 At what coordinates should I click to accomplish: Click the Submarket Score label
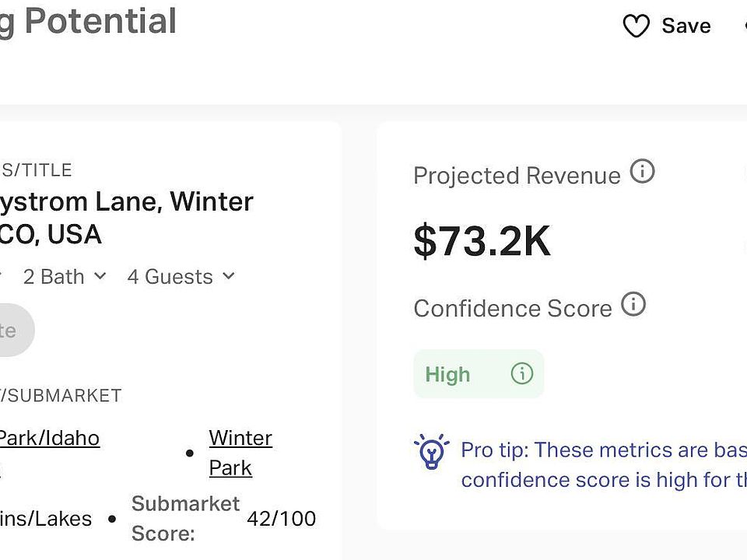point(184,519)
